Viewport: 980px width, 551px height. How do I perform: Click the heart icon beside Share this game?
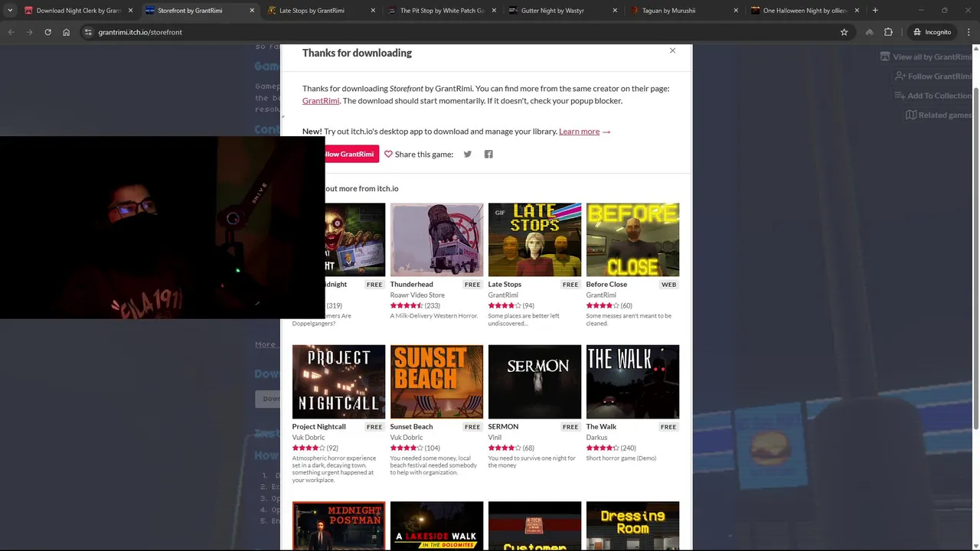(388, 154)
